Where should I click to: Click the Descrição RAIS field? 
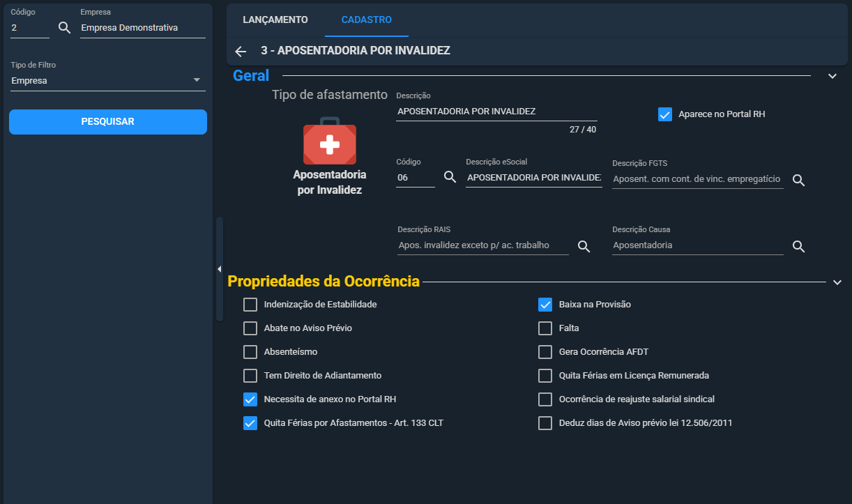click(483, 245)
